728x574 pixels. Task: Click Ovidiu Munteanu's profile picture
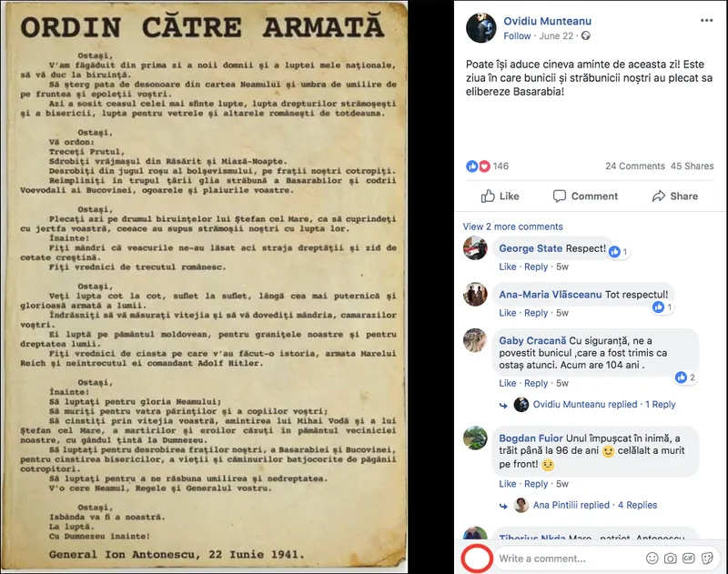(x=481, y=28)
